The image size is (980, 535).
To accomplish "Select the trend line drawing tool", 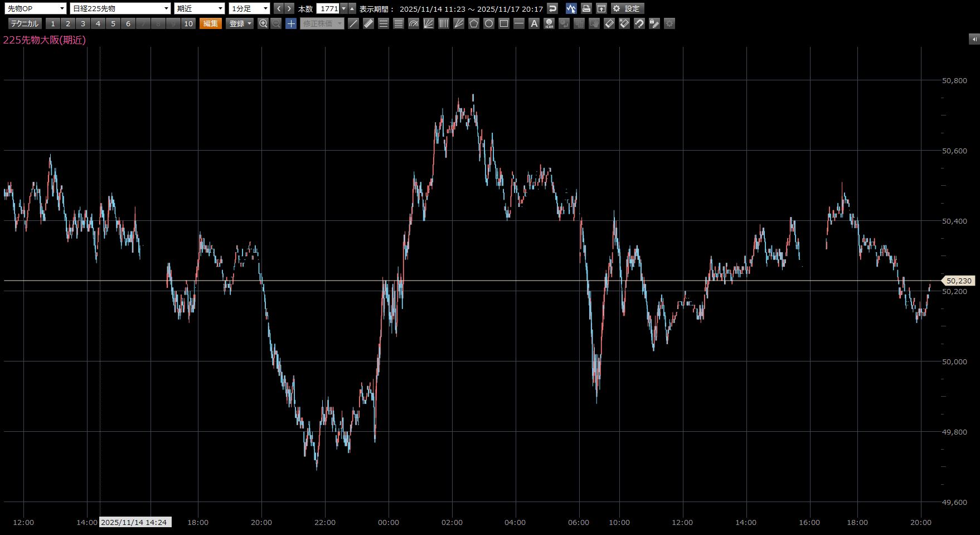I will click(353, 23).
